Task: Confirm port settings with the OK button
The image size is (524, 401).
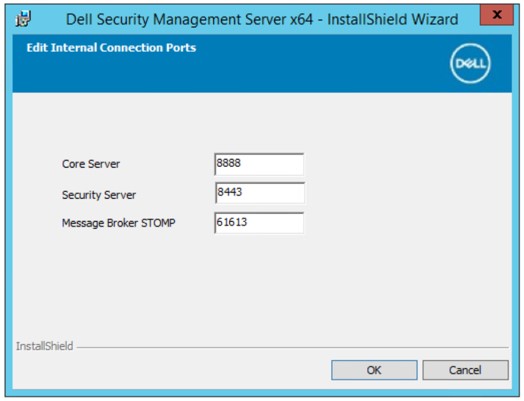Action: pyautogui.click(x=374, y=370)
